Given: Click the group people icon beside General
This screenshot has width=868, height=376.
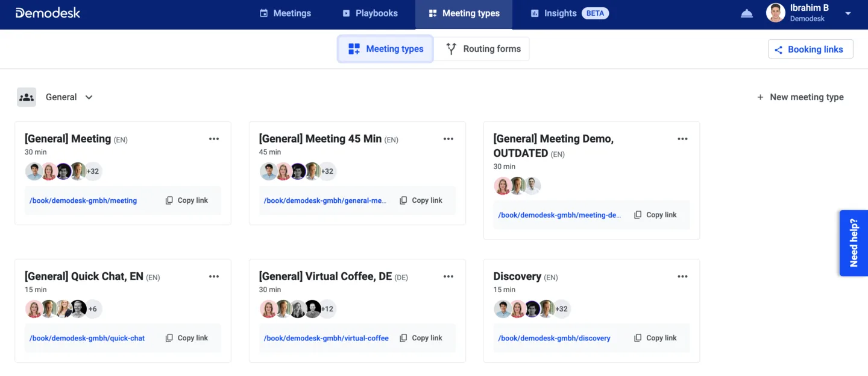Looking at the screenshot, I should 27,97.
